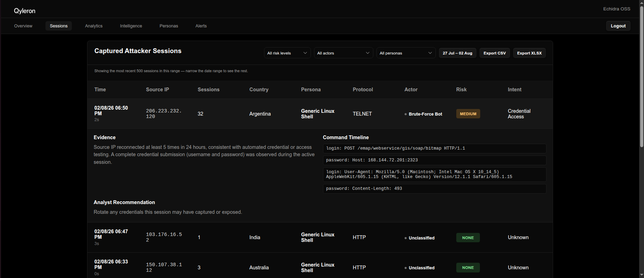Click the Analyst Recommendation heading
The height and width of the screenshot is (278, 644).
click(124, 202)
